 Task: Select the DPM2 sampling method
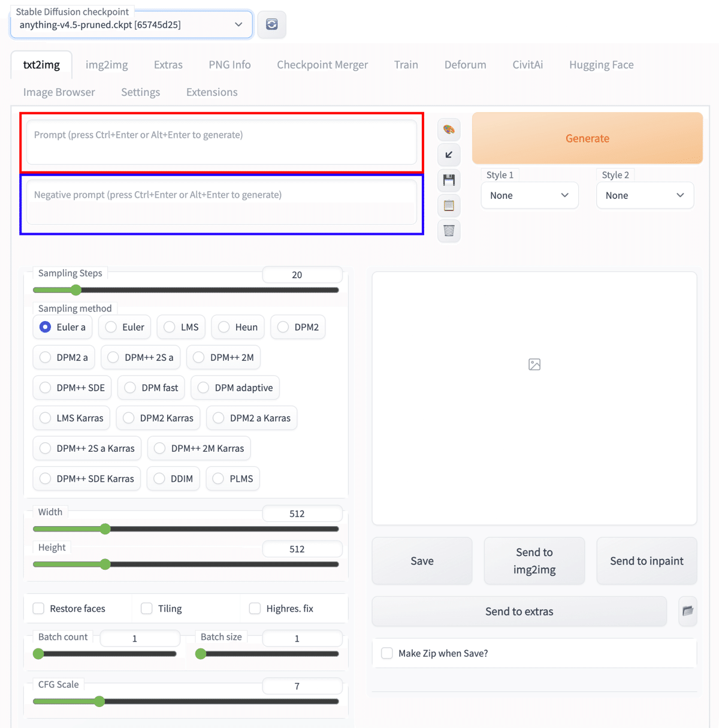tap(298, 327)
